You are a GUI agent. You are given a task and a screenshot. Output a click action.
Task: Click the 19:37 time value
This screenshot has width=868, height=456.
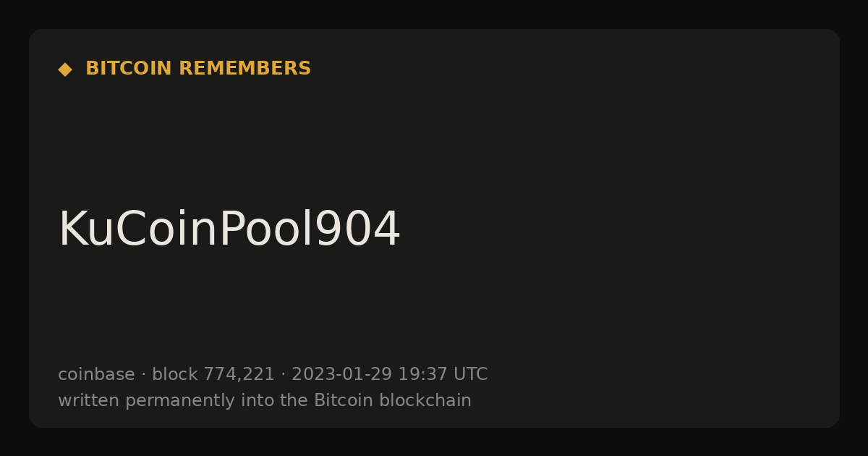(x=422, y=374)
